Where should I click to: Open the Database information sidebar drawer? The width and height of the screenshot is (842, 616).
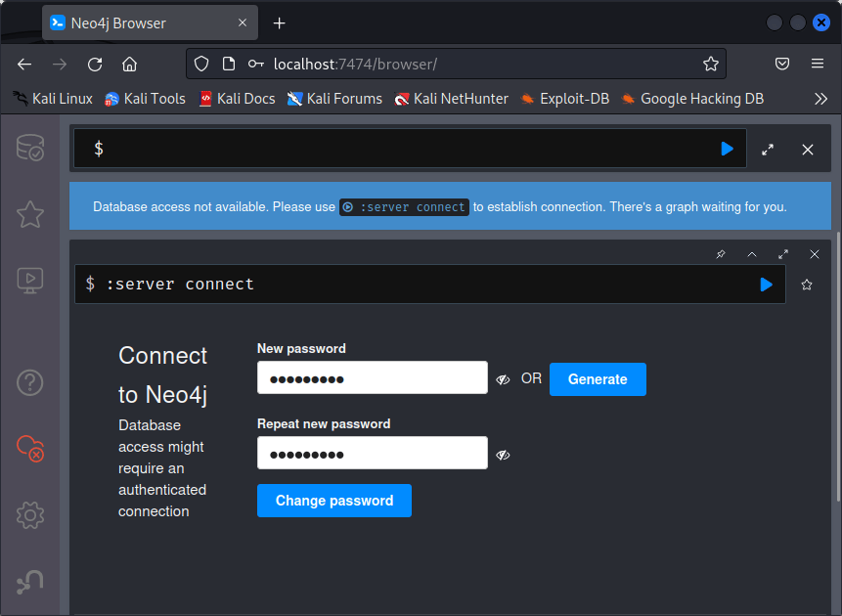click(x=29, y=147)
